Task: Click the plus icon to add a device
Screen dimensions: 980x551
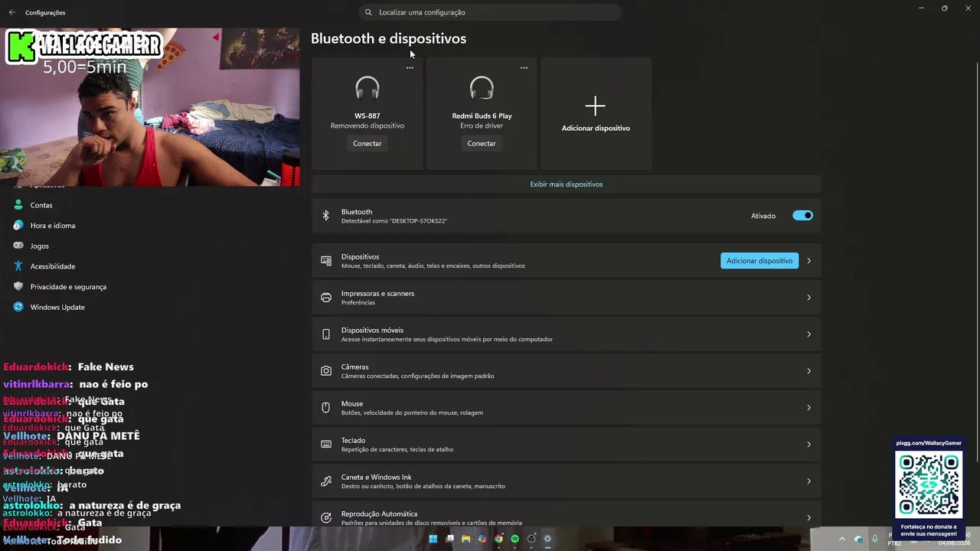Action: point(595,106)
